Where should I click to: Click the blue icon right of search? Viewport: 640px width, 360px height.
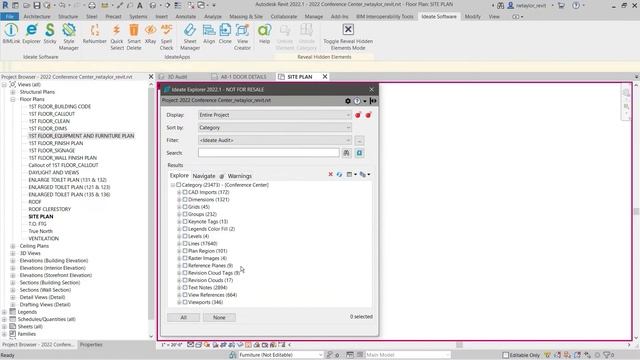coord(359,153)
